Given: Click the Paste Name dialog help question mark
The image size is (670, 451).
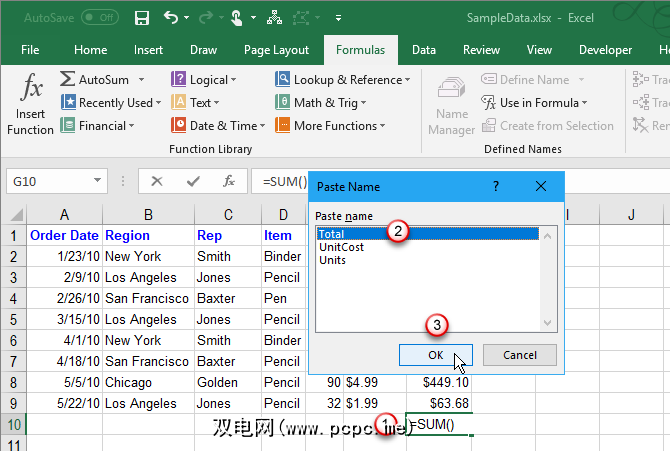Looking at the screenshot, I should [495, 186].
